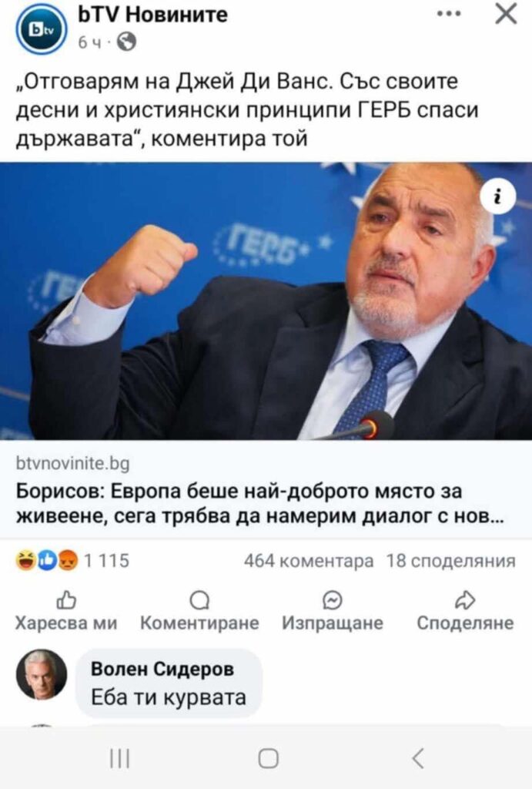Click the Изпращане messenger icon
This screenshot has height=789, width=532.
[333, 600]
